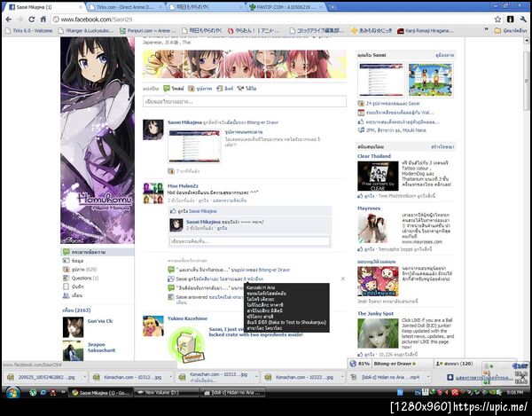Switch to New Volume (D:) taskbar window
Screen dimensions: 532x416
[167, 393]
